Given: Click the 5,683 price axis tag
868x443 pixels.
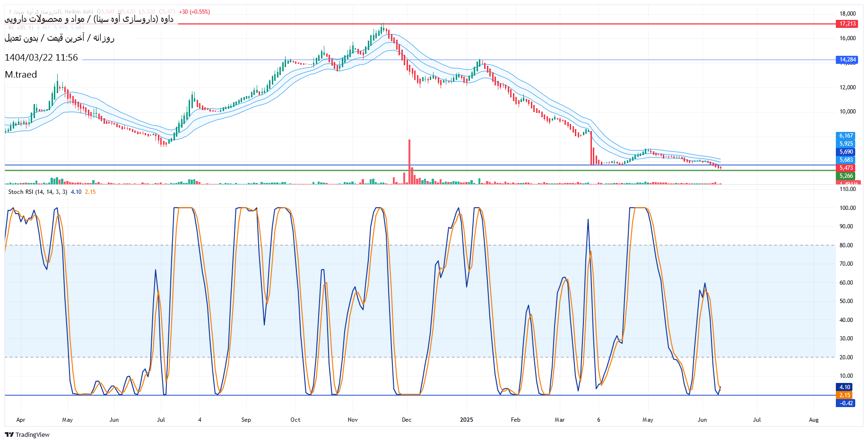Looking at the screenshot, I should click(846, 160).
